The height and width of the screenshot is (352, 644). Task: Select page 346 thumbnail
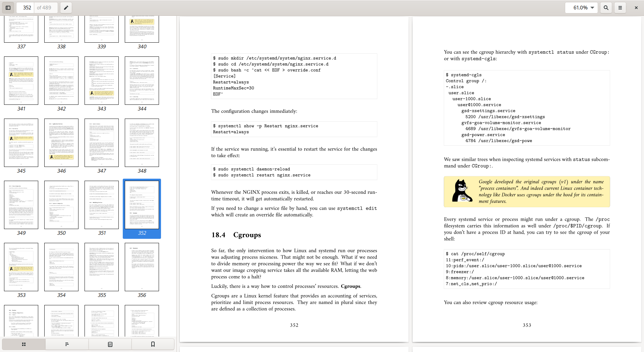click(x=61, y=143)
